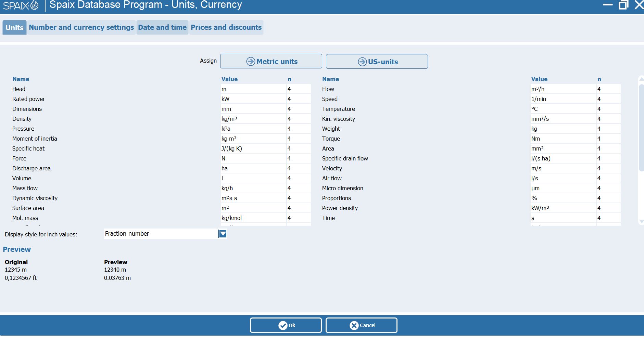Open the Date and time tab
The height and width of the screenshot is (338, 644).
pos(162,27)
